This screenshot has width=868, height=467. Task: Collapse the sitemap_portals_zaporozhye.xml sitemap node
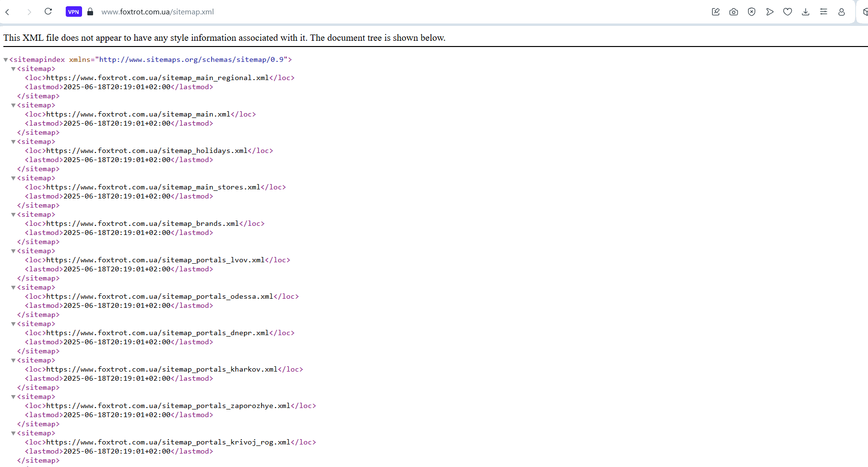point(13,397)
